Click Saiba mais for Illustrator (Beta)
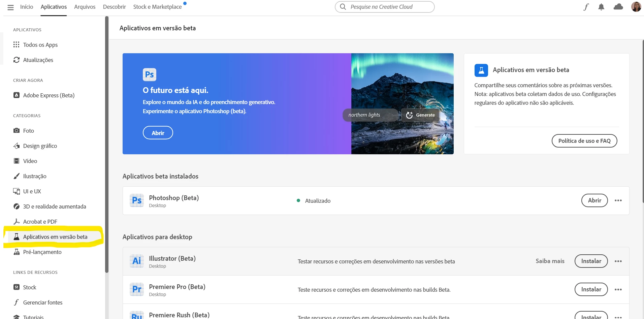The width and height of the screenshot is (644, 319). tap(550, 261)
